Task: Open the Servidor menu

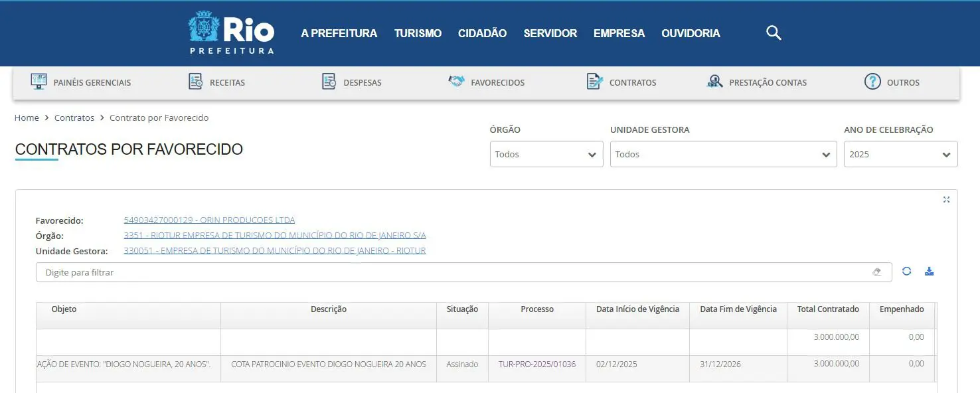Action: click(550, 33)
